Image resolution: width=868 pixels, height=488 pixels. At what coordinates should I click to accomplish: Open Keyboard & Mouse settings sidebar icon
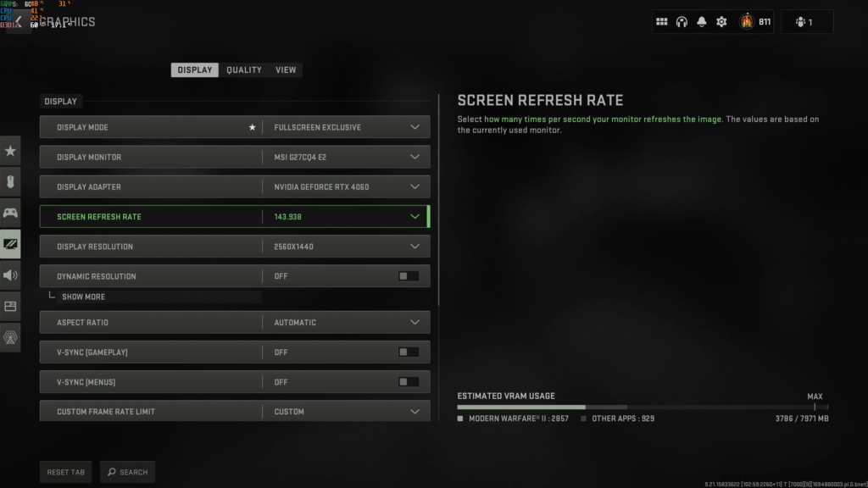pyautogui.click(x=10, y=181)
